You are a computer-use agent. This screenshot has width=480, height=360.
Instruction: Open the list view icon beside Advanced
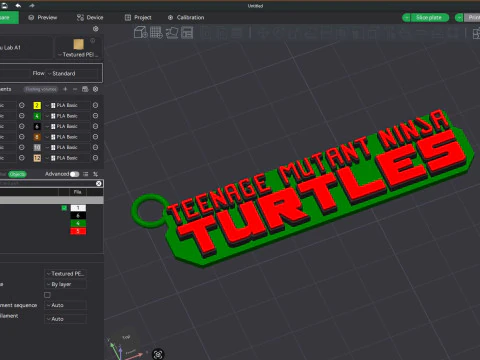[x=86, y=174]
